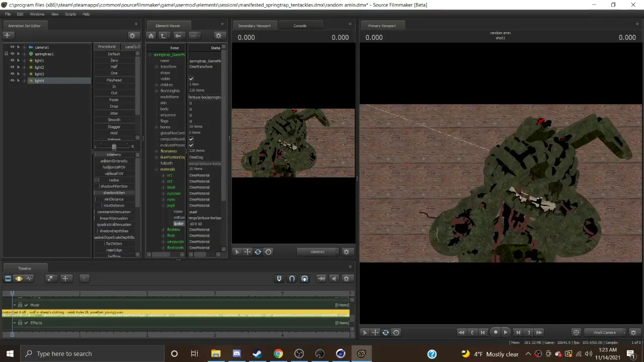The width and height of the screenshot is (644, 362).
Task: Open the Secondary Viewport tab
Action: 254,26
